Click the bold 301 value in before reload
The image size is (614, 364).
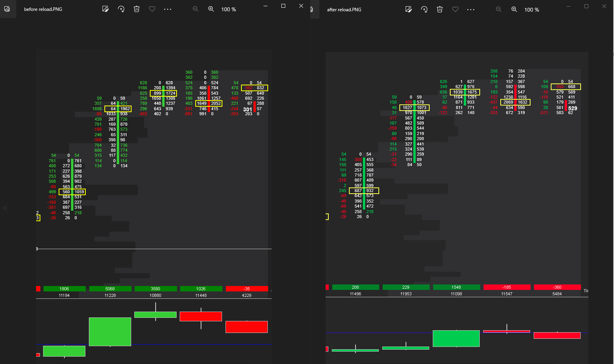coord(248,109)
